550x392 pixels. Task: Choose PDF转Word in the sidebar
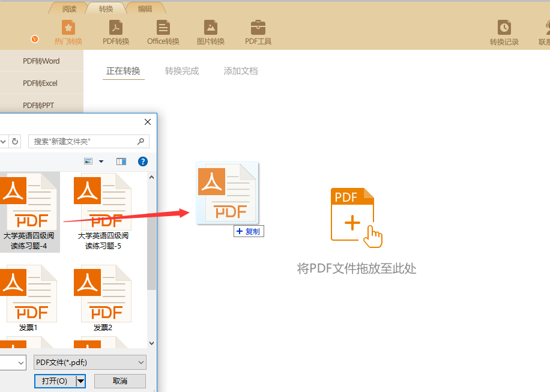point(41,61)
